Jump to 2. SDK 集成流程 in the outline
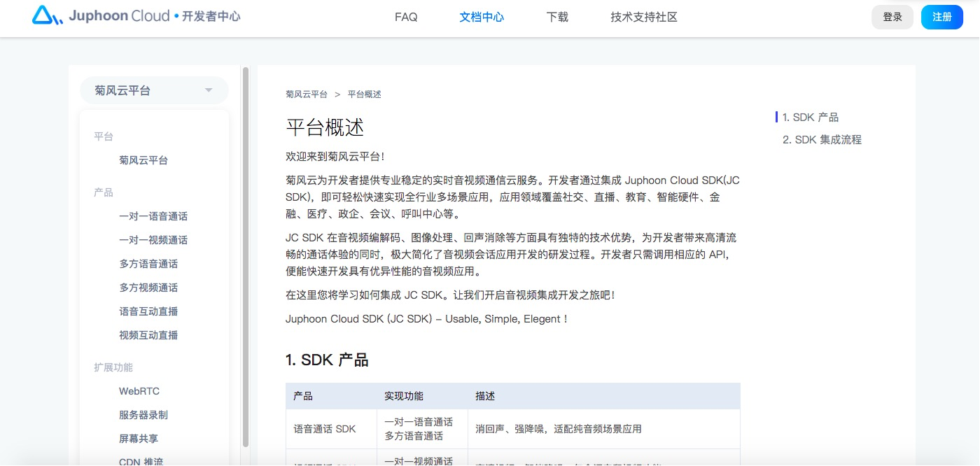 click(822, 140)
